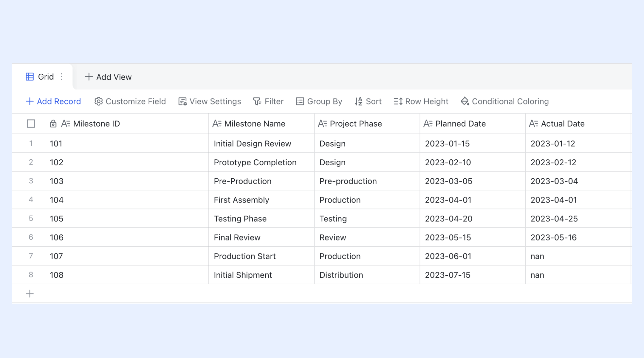Select the Milestone Name column header
644x358 pixels.
pyautogui.click(x=262, y=124)
